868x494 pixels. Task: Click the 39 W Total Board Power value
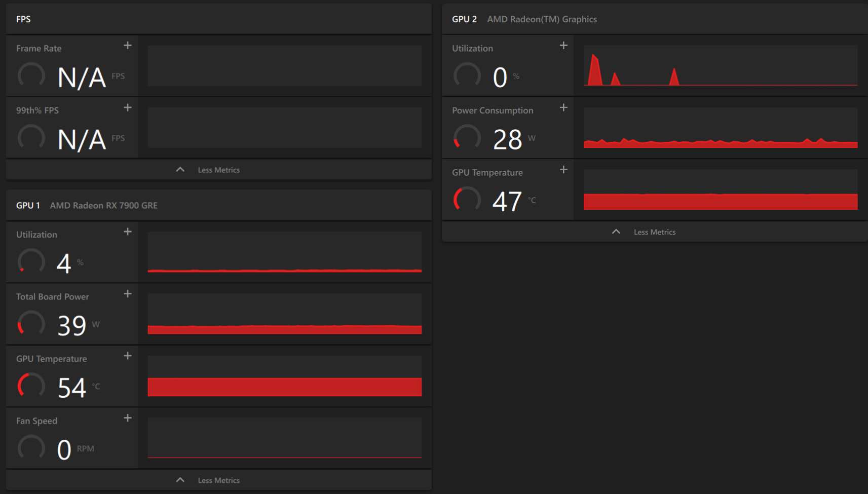click(x=72, y=326)
